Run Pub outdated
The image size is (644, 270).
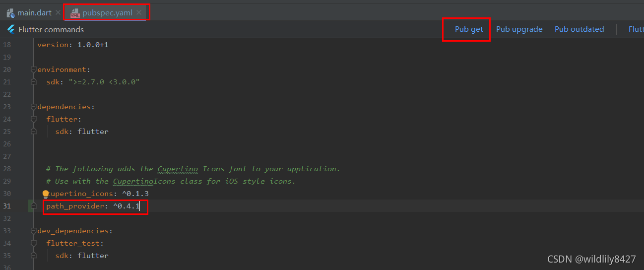[579, 29]
